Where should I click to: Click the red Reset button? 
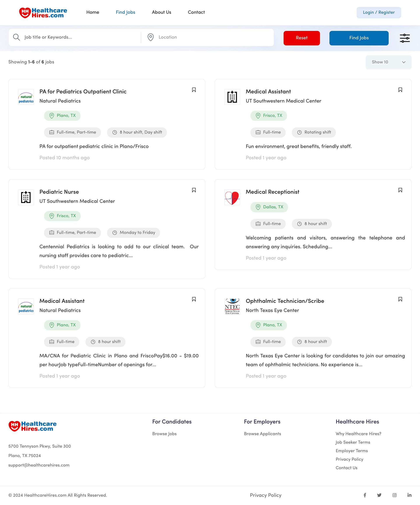(301, 38)
